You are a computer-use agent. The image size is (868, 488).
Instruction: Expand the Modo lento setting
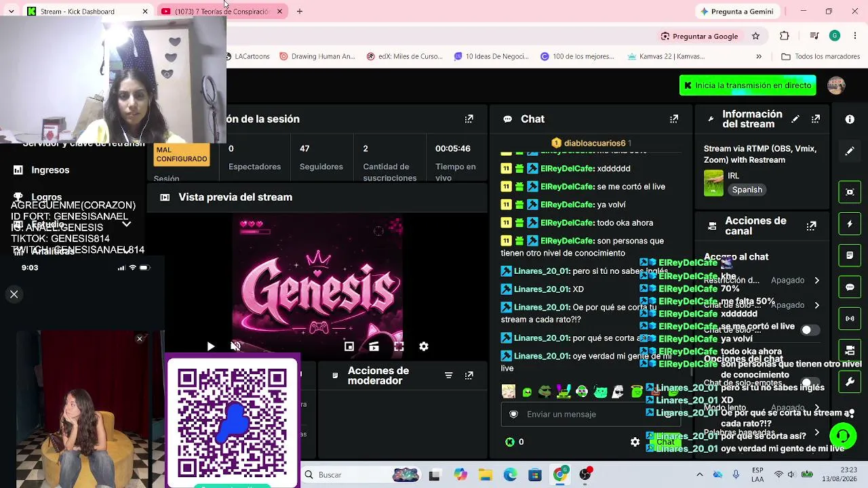[816, 407]
